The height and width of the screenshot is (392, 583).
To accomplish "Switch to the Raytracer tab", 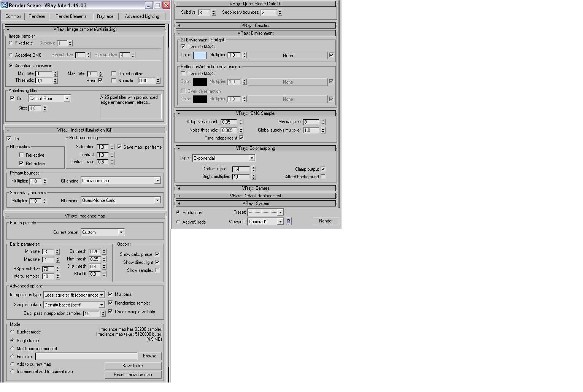I will pos(106,16).
